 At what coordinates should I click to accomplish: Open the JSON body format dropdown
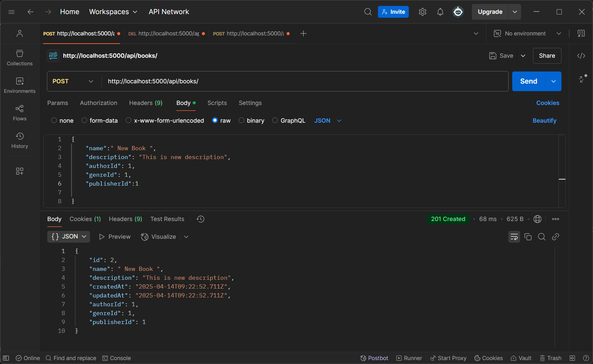tap(328, 121)
